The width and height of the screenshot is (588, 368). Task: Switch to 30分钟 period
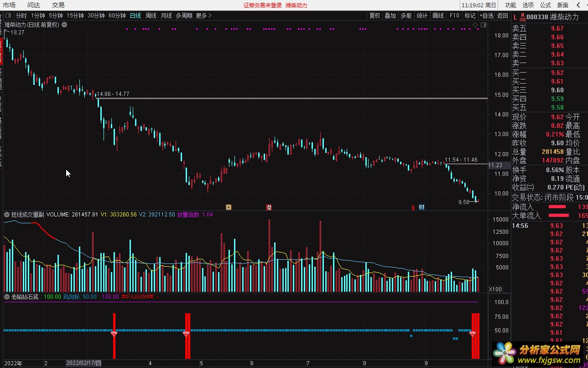[x=96, y=16]
